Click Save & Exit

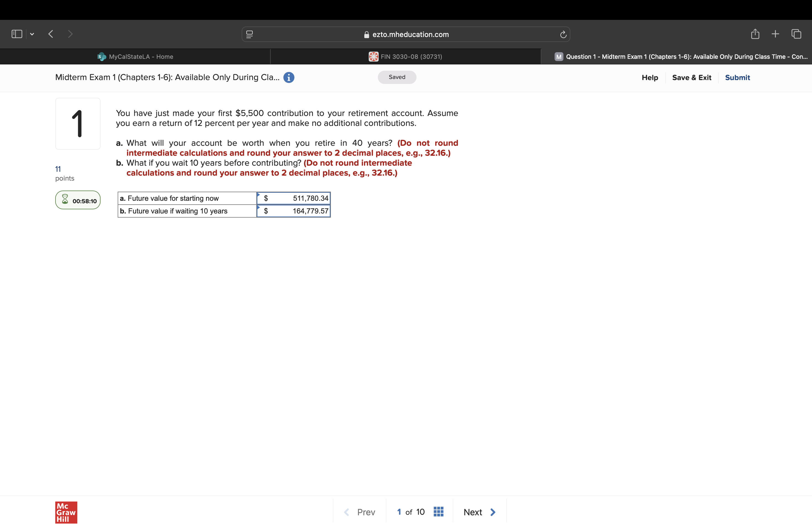coord(692,77)
